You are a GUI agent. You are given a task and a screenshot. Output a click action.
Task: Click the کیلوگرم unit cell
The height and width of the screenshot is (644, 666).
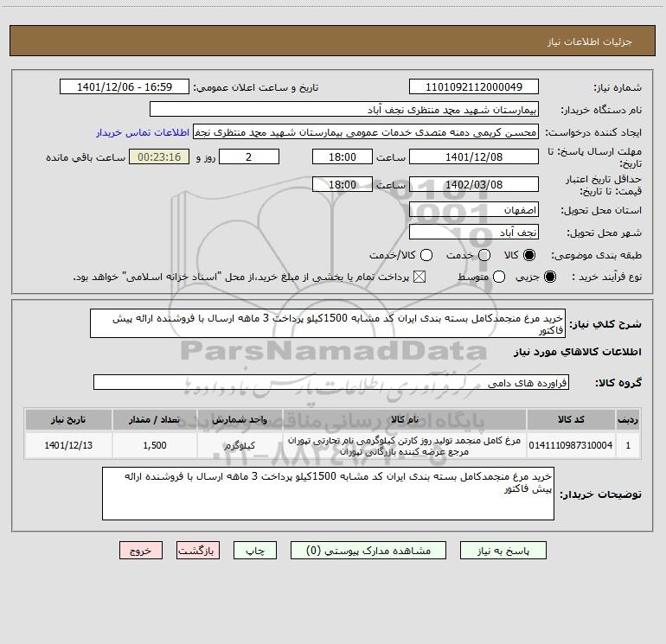[240, 445]
